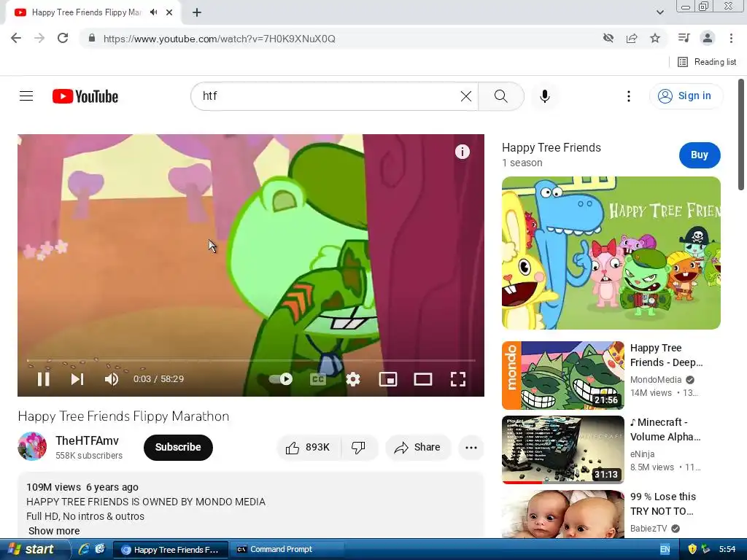
Task: Click the address bar URL
Action: point(219,39)
